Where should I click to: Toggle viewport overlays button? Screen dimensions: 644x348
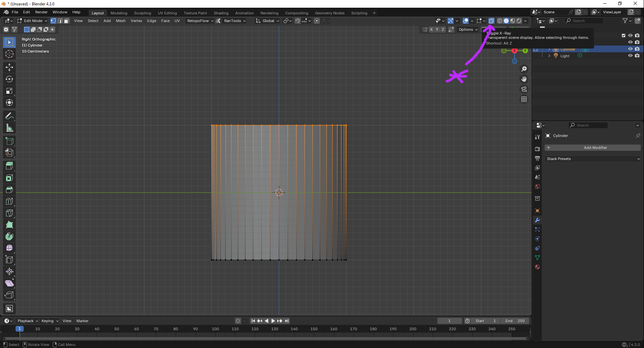tap(466, 21)
